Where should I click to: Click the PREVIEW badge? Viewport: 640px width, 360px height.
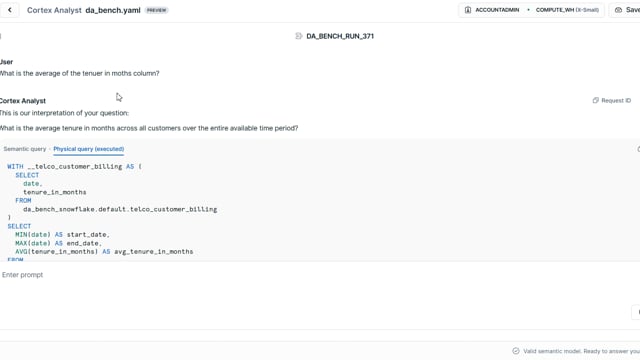coord(157,10)
